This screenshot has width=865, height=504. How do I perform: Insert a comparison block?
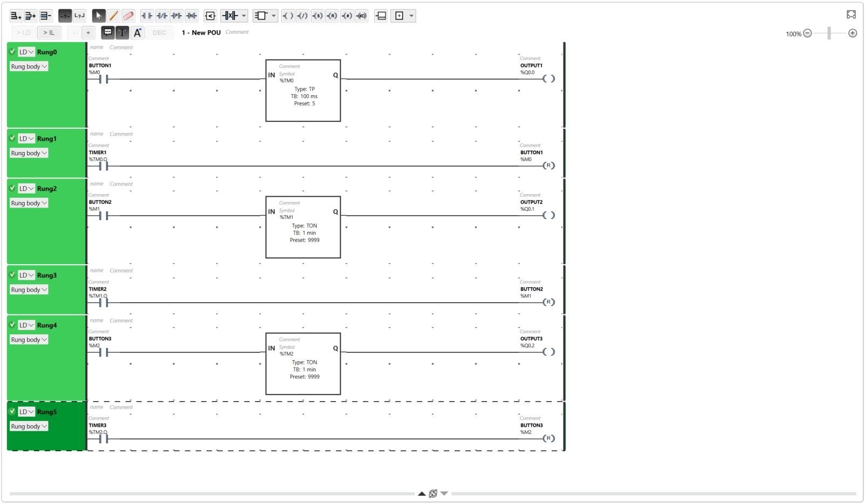[x=210, y=16]
